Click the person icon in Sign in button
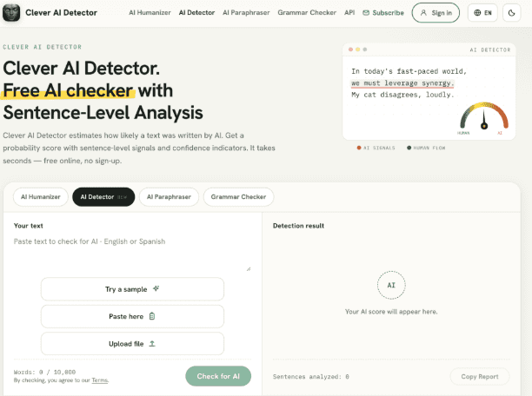 [x=423, y=13]
